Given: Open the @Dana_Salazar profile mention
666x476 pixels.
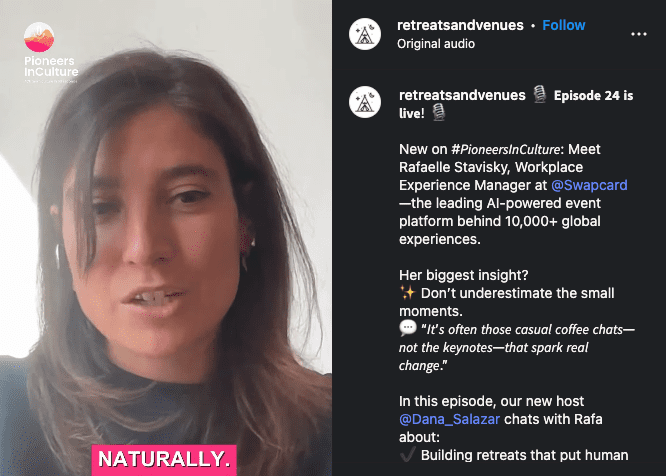Looking at the screenshot, I should 449,420.
